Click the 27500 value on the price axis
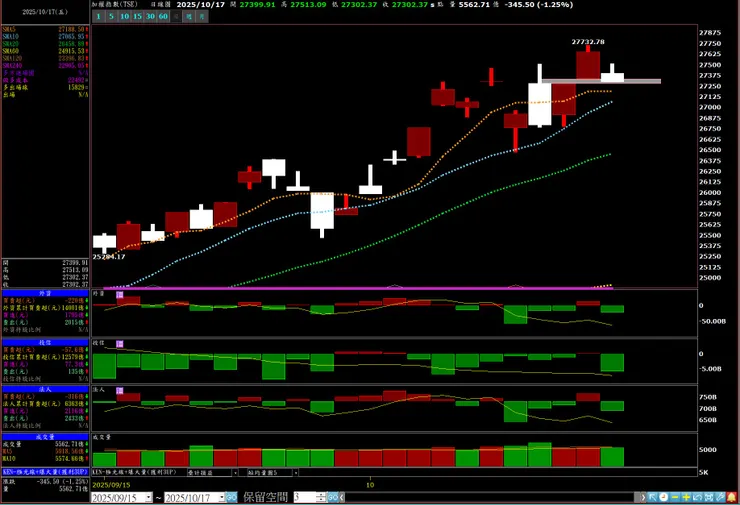This screenshot has width=740, height=505. [x=710, y=65]
